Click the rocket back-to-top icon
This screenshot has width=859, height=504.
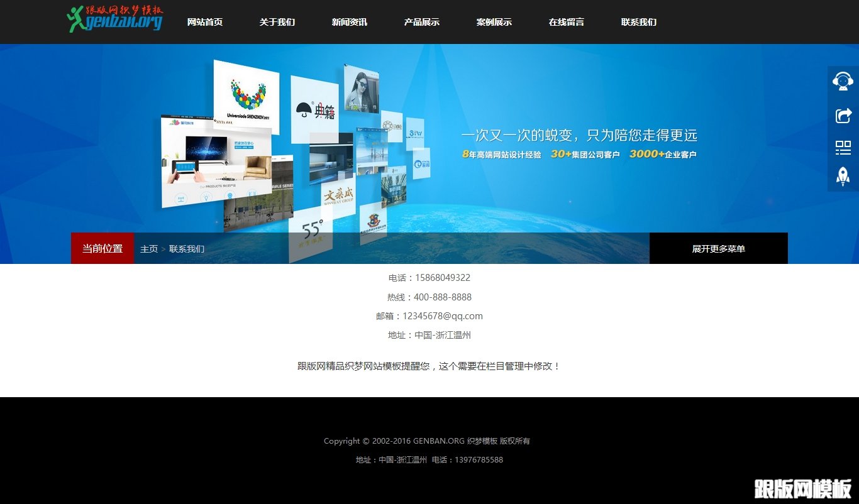point(843,177)
